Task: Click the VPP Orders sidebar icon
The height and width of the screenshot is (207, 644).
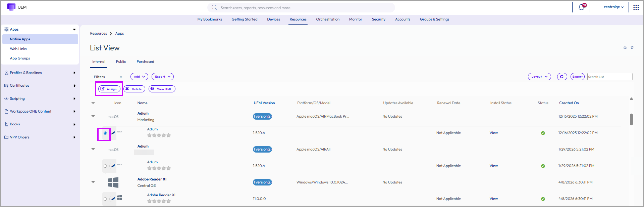Action: 6,137
